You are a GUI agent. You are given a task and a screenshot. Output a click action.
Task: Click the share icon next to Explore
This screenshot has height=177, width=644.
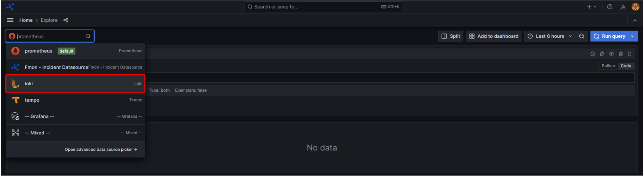(65, 20)
